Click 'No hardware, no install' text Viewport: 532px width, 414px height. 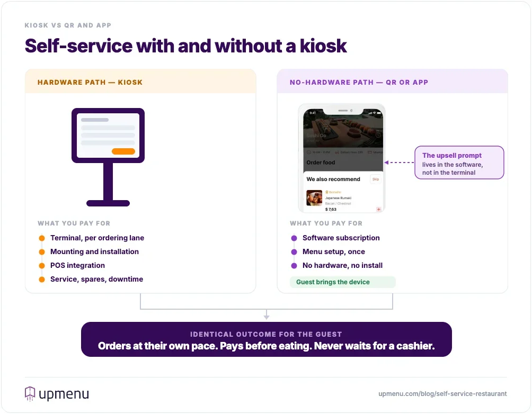(342, 265)
